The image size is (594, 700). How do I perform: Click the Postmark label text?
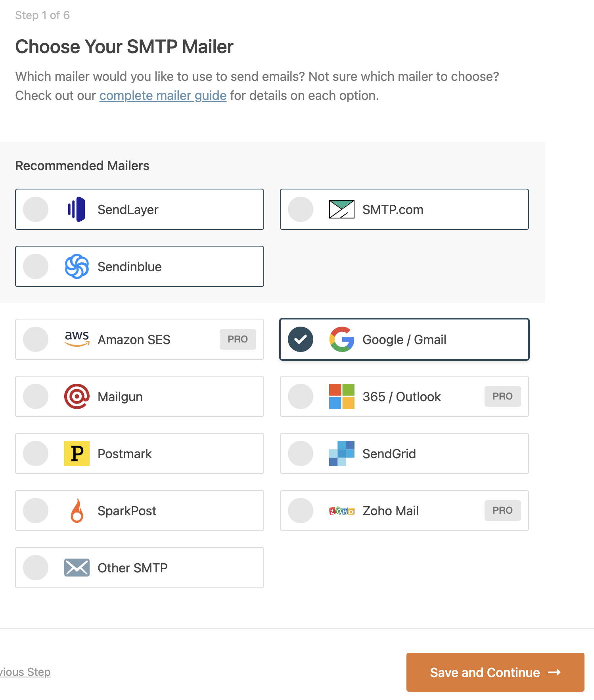pyautogui.click(x=125, y=454)
